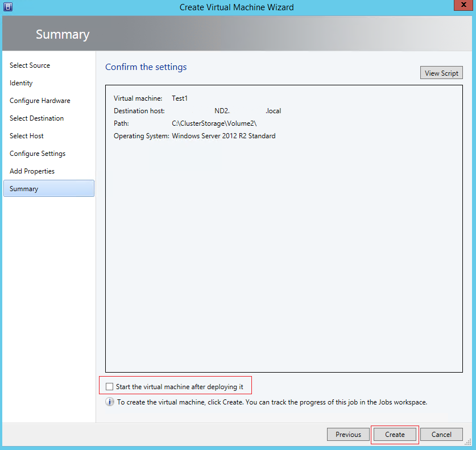Click the wizard window icon in title bar
Screen dimensions: 476x450
tap(7, 6)
